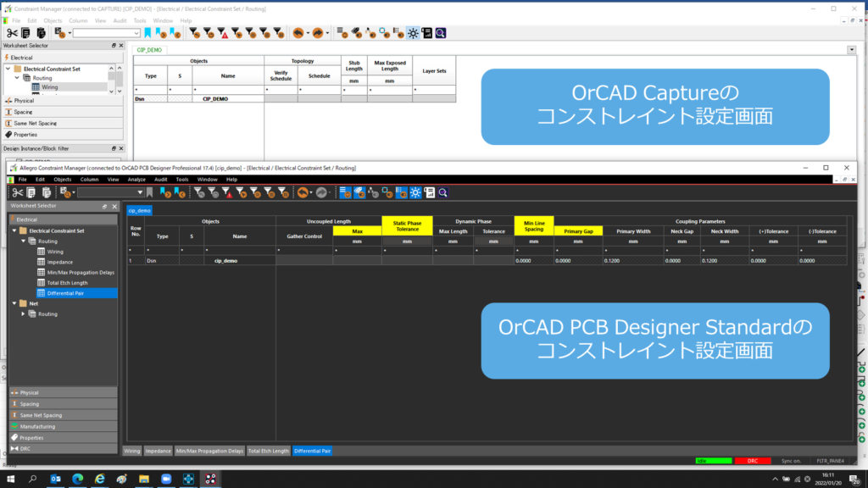Open the DRC domain in Allegro Worksheet Selector
This screenshot has width=868, height=488.
pyautogui.click(x=63, y=449)
